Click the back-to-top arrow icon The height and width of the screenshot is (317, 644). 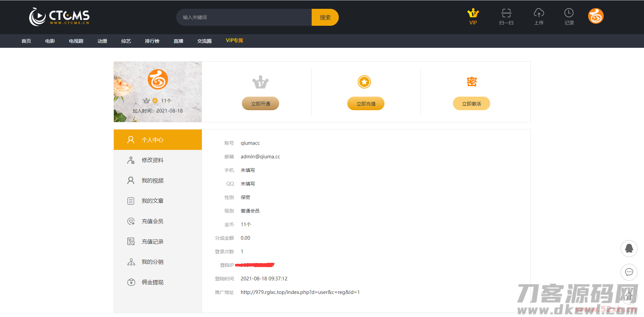[x=629, y=296]
